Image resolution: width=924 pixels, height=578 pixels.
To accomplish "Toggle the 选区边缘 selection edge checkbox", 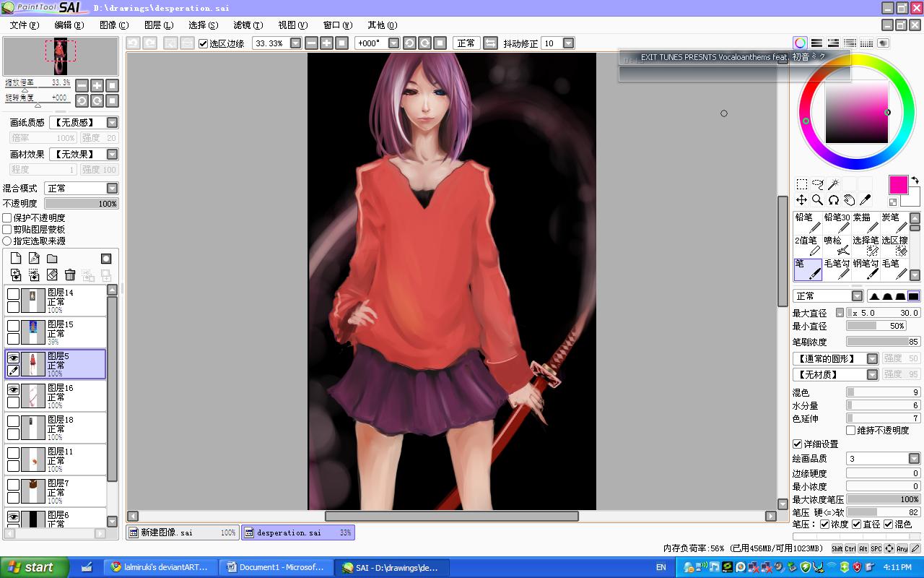I will point(204,43).
